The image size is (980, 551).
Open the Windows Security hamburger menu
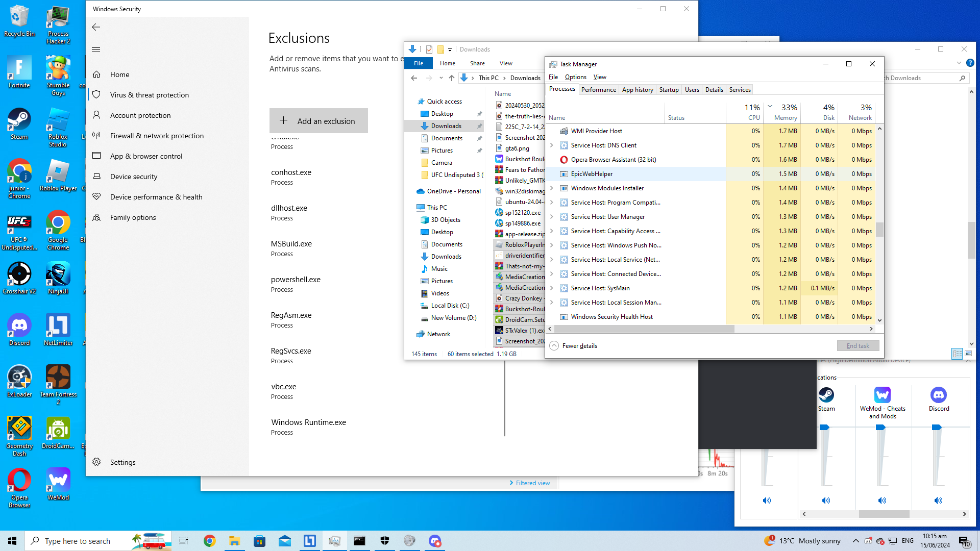pos(96,49)
